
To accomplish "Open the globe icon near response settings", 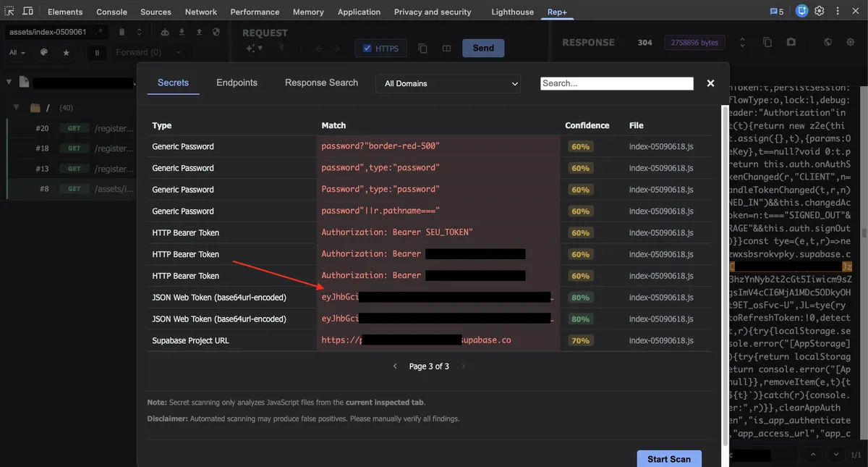I will (827, 42).
